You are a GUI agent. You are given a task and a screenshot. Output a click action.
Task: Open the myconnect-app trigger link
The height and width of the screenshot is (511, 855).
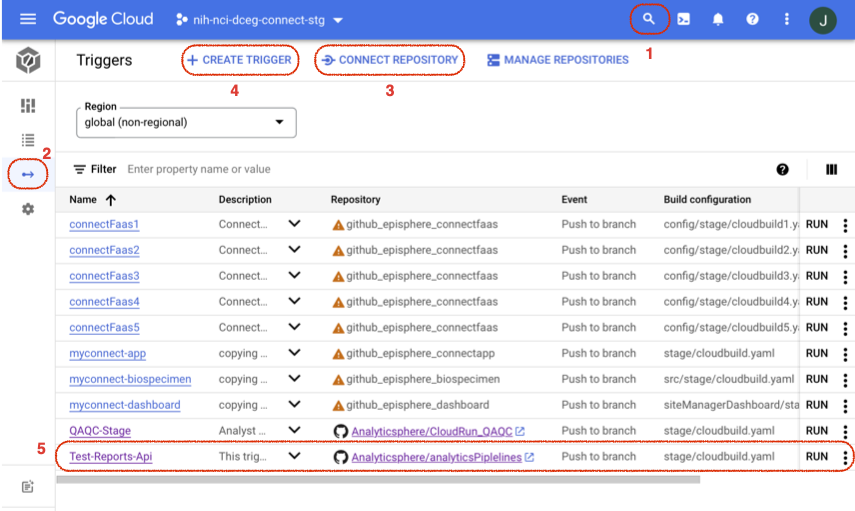(x=107, y=353)
